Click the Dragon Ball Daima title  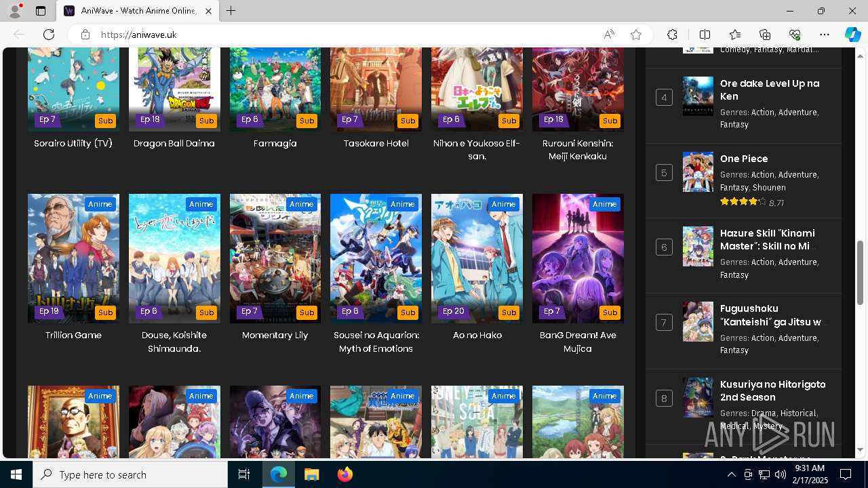coord(174,144)
